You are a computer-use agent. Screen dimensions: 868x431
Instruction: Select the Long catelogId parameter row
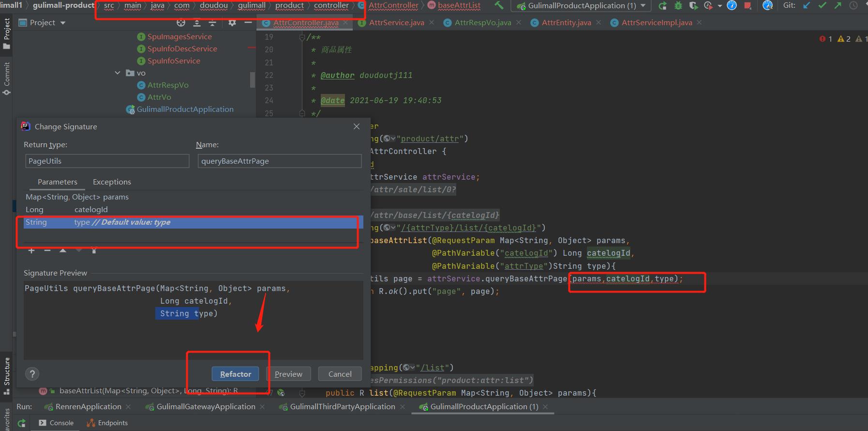pyautogui.click(x=193, y=210)
